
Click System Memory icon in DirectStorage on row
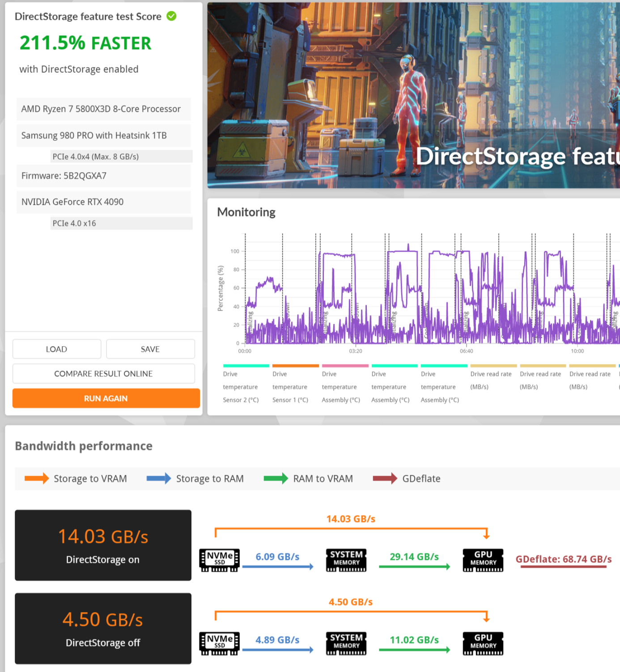click(346, 560)
